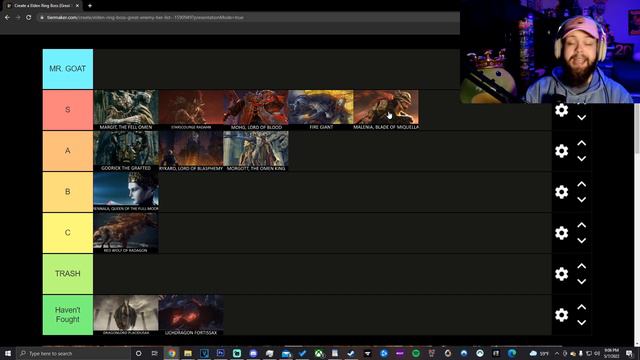640x360 pixels.
Task: Move TRASH tier row down with chevron
Action: [582, 281]
